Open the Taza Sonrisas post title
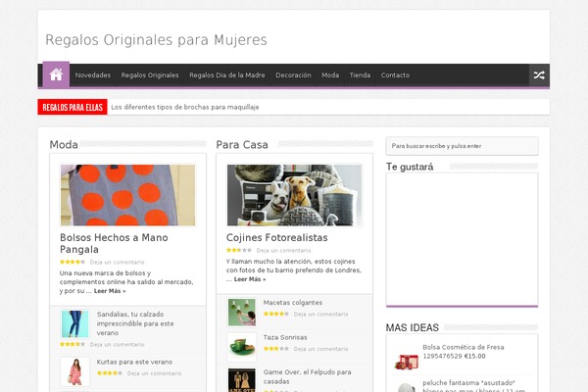The image size is (588, 392). pyautogui.click(x=285, y=337)
